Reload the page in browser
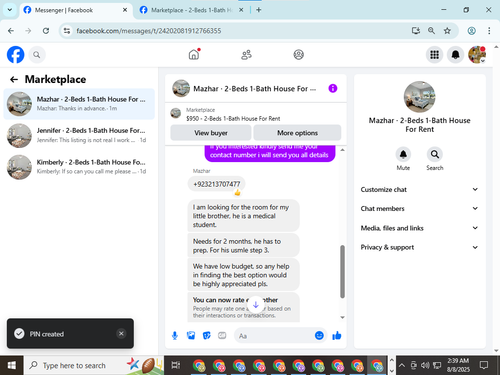This screenshot has height=375, width=500. 46,31
